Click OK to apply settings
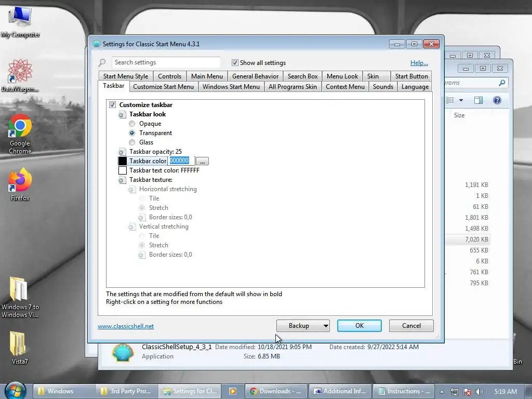 [x=360, y=326]
